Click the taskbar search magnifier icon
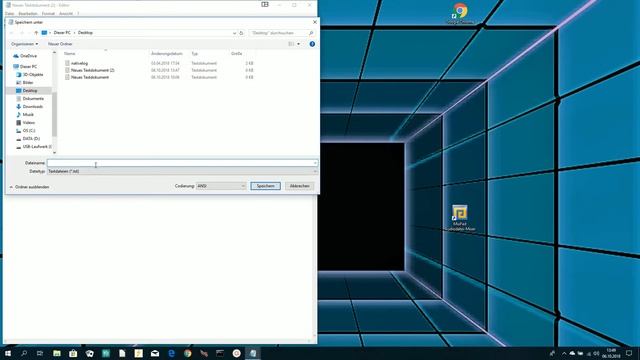 [24, 353]
